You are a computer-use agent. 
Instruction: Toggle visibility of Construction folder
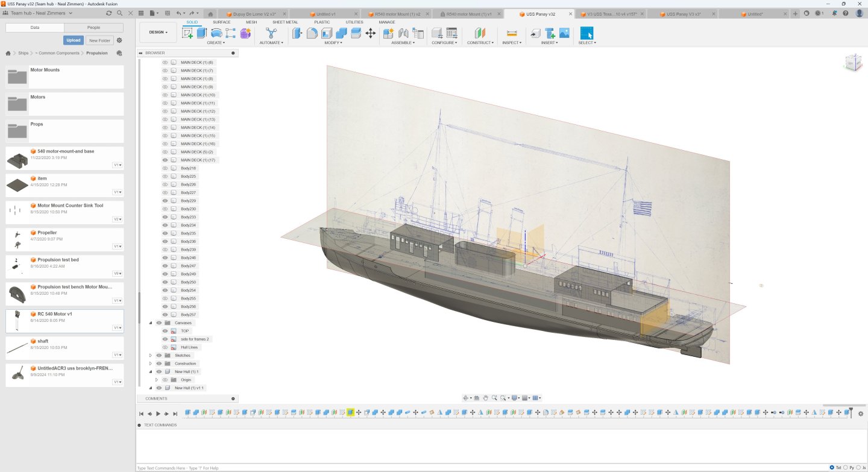click(159, 363)
